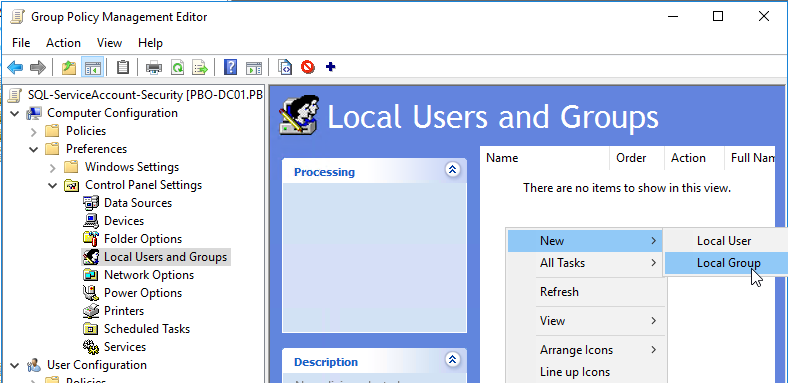Viewport: 788px width, 383px height.
Task: Click the Scheduled Tasks icon in tree
Action: (91, 329)
